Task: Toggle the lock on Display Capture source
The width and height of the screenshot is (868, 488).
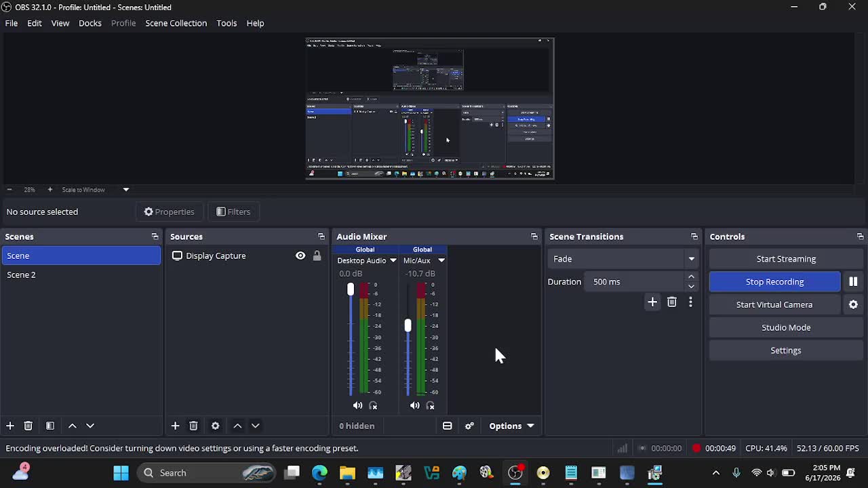Action: click(317, 256)
